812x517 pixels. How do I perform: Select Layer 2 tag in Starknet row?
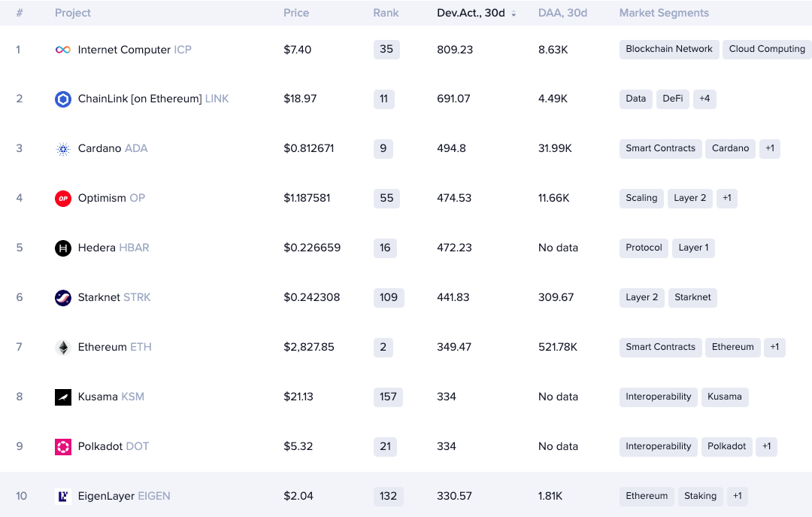(x=641, y=298)
